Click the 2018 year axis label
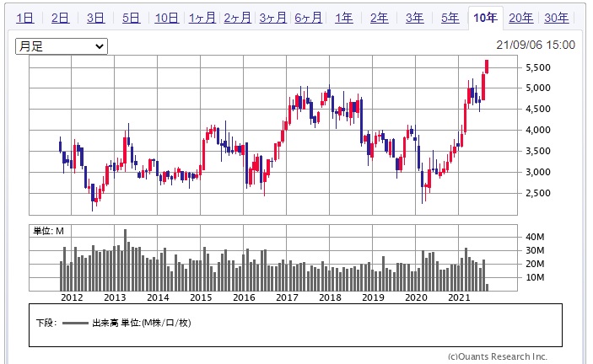This screenshot has height=364, width=593. pos(330,297)
